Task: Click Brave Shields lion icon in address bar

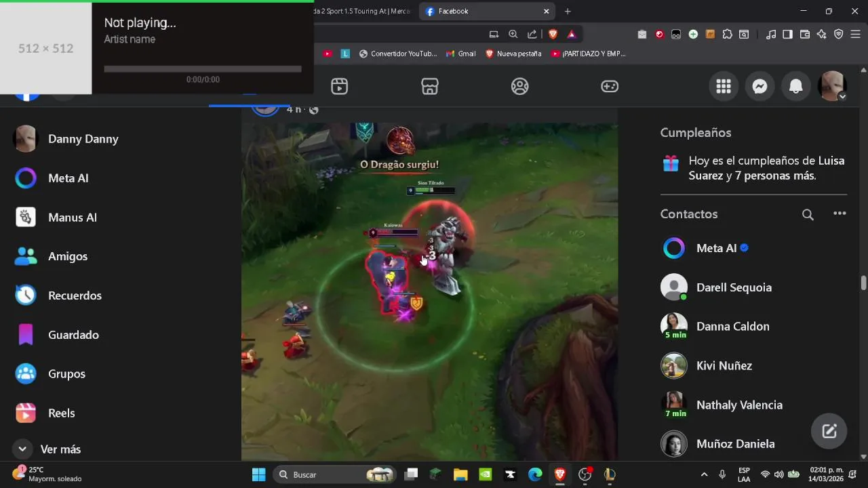Action: pos(553,34)
